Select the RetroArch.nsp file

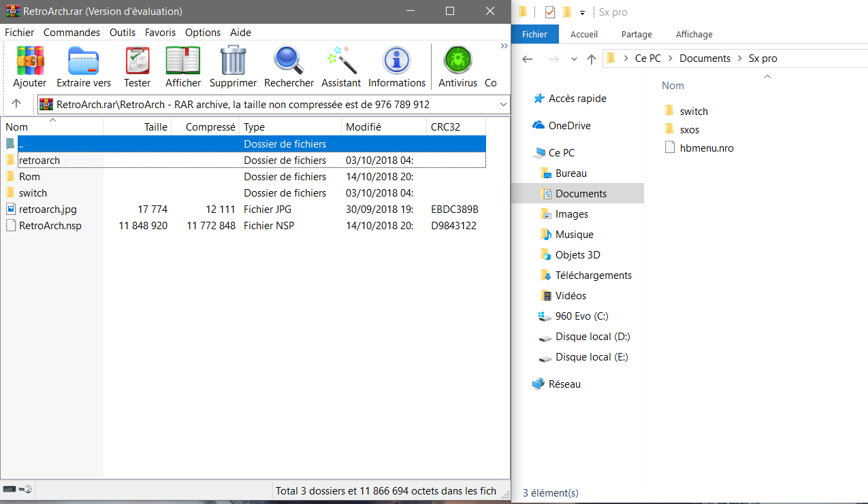tap(244, 226)
